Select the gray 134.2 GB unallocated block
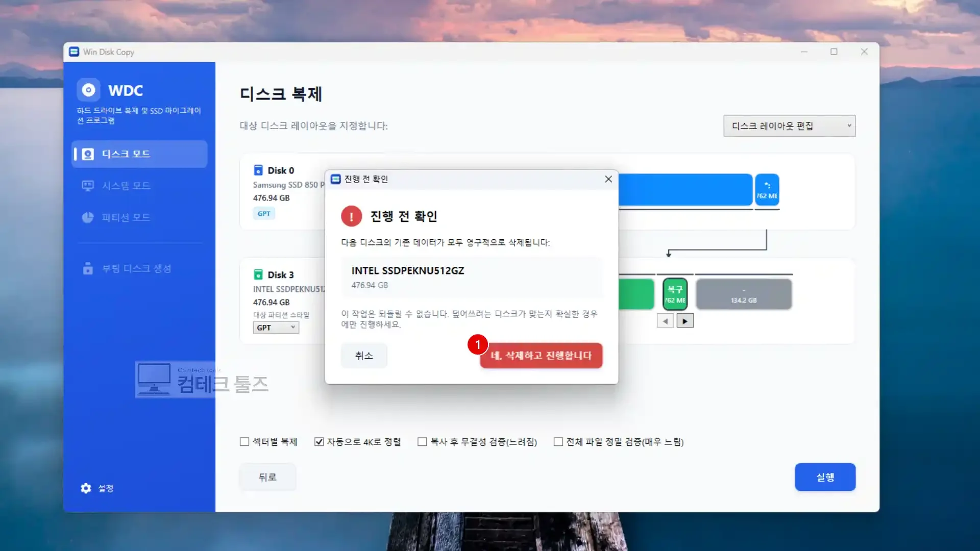980x551 pixels. [744, 294]
